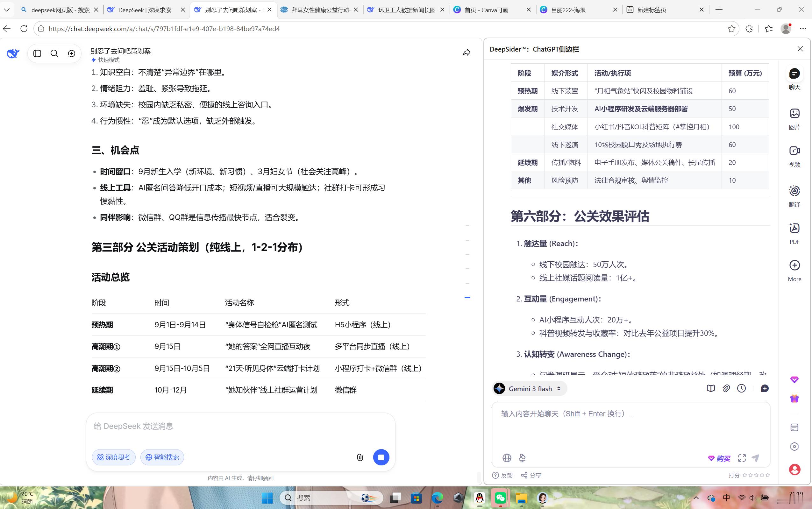The width and height of the screenshot is (812, 509).
Task: Click the clear context broom icon
Action: click(522, 458)
